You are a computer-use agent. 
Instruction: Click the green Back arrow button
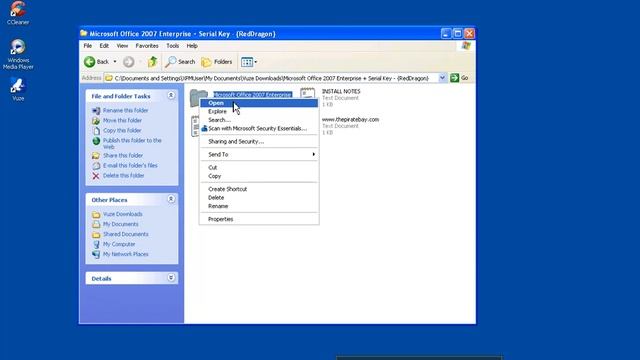click(x=89, y=62)
